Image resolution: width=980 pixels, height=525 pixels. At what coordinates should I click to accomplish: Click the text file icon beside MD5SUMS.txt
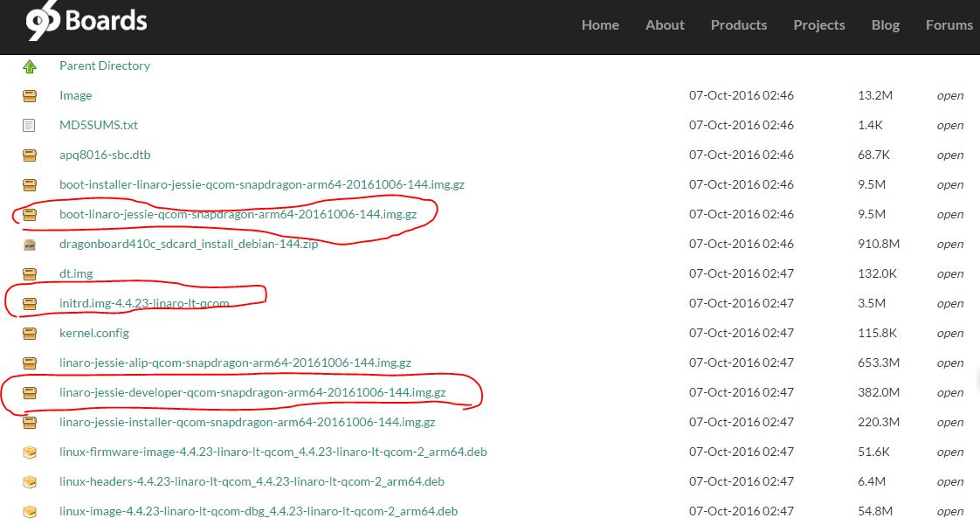tap(30, 126)
